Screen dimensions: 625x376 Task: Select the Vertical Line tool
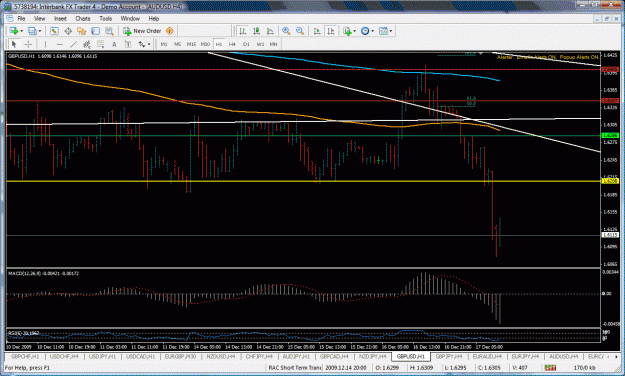(x=45, y=44)
